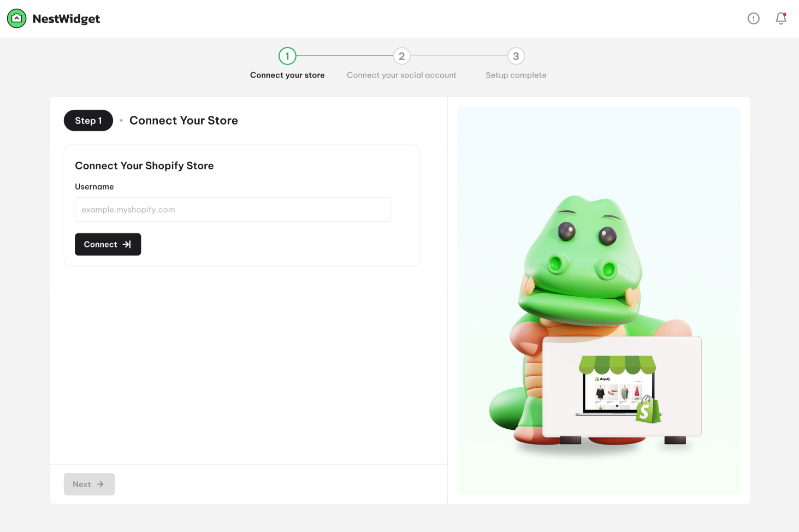The image size is (799, 532).
Task: Open the notifications bell icon
Action: pyautogui.click(x=781, y=19)
